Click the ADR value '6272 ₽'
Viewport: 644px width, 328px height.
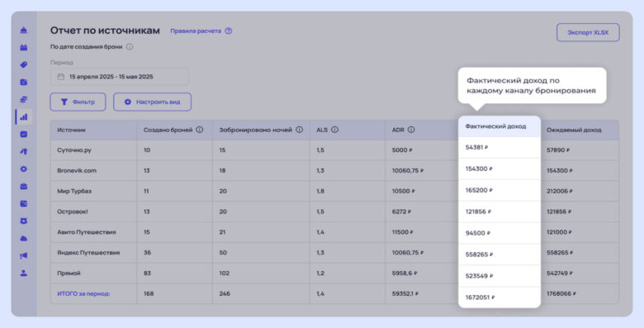click(401, 212)
